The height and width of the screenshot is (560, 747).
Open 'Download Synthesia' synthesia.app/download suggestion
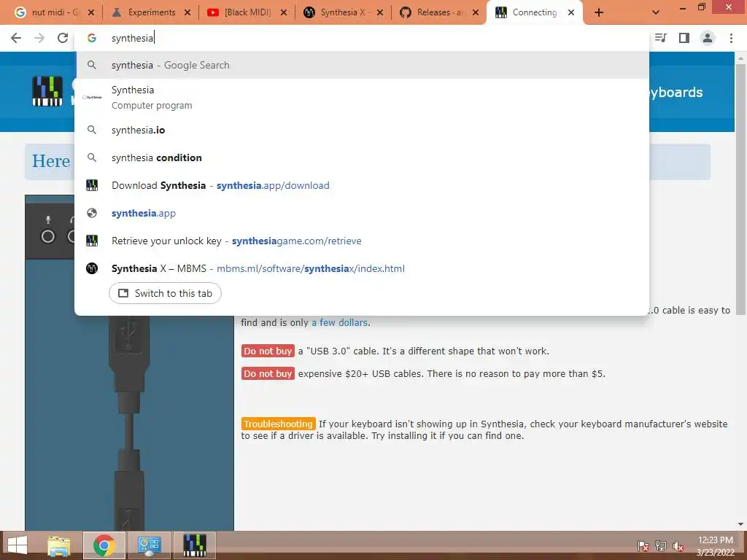coord(362,185)
